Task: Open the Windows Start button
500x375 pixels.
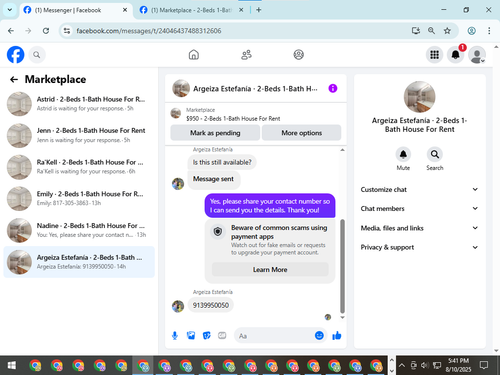Action: pyautogui.click(x=12, y=366)
